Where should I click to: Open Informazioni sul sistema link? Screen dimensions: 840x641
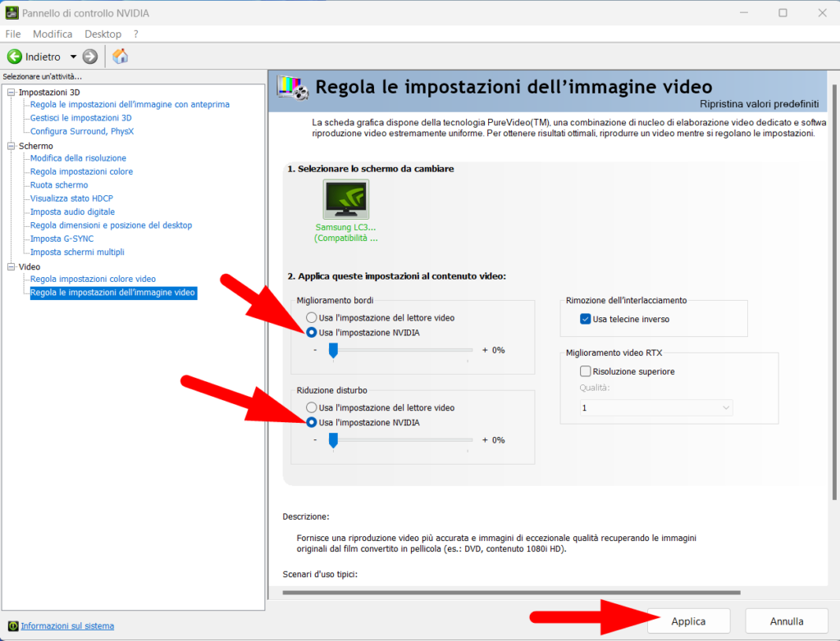(x=67, y=625)
